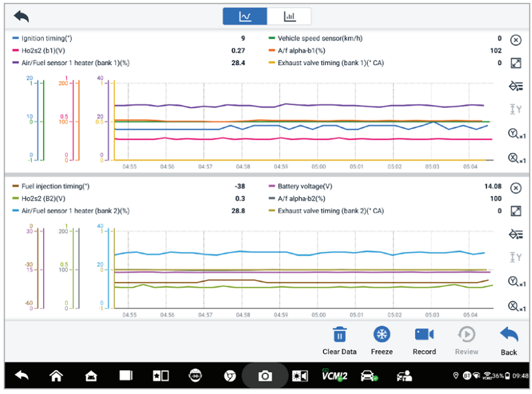Toggle waveform merge in upper graph
This screenshot has height=394, width=532.
515,86
